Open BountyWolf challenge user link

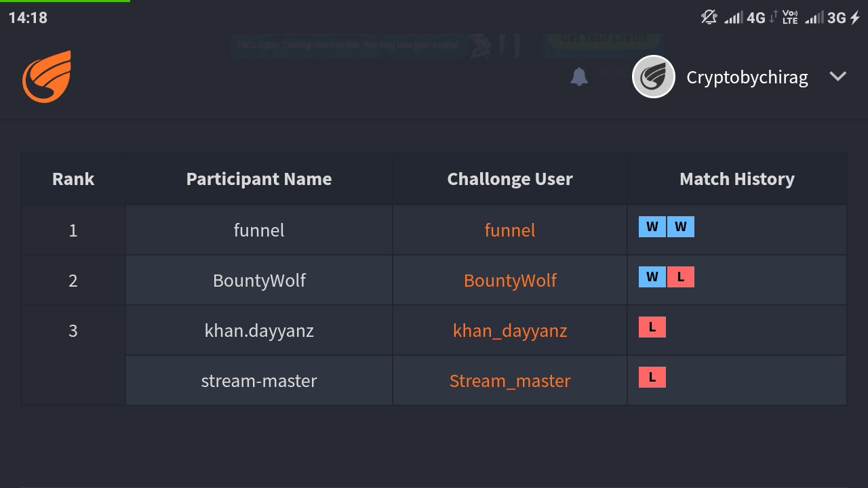coord(510,281)
